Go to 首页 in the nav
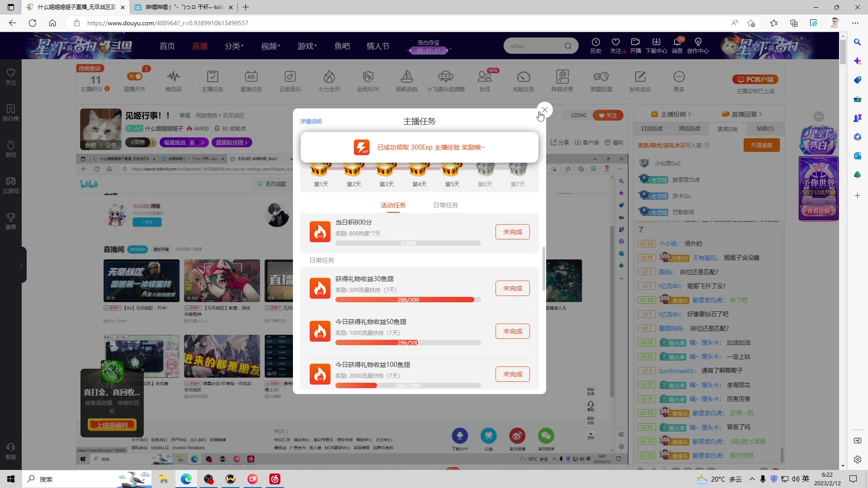The width and height of the screenshot is (868, 488). (x=167, y=46)
